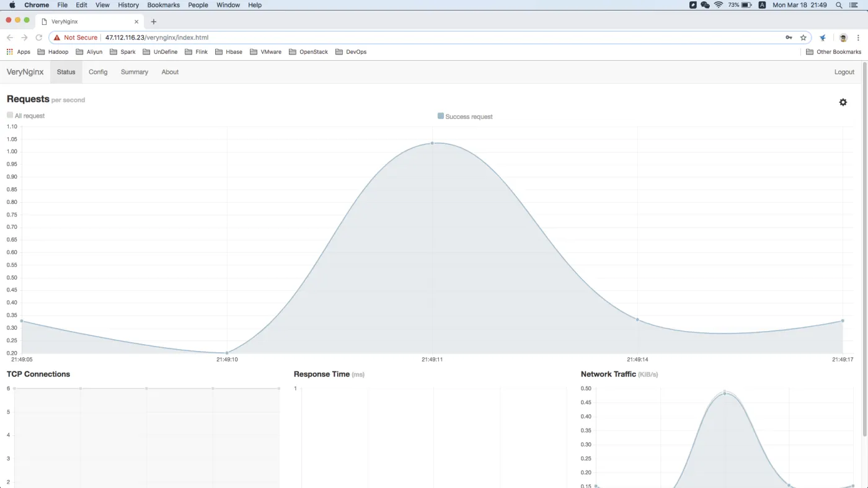Open the Chrome three-dot menu
868x488 pixels.
pyautogui.click(x=857, y=37)
